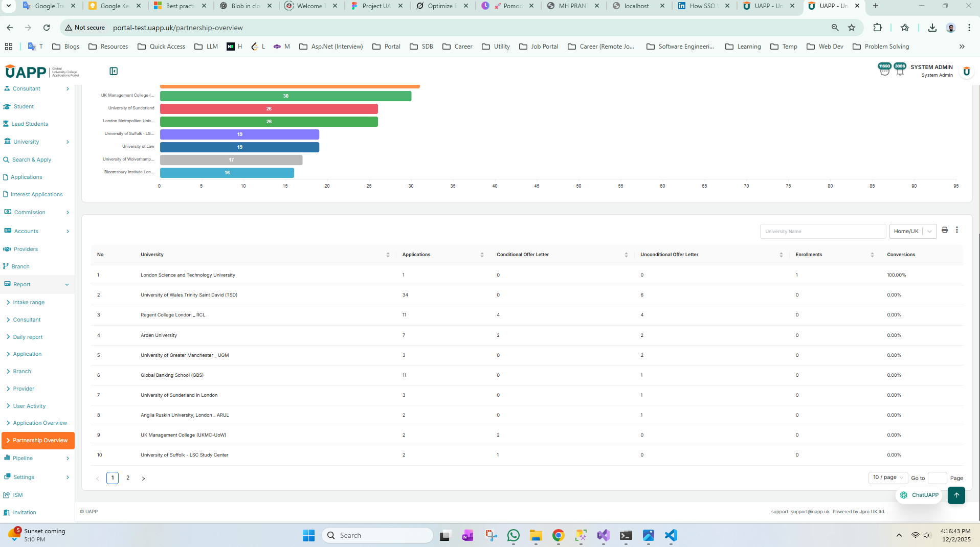
Task: Click the red University of Sunderland bar
Action: point(269,109)
